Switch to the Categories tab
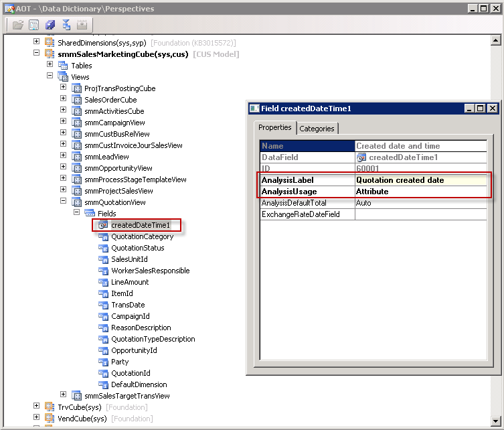This screenshot has height=430, width=504. (x=317, y=129)
